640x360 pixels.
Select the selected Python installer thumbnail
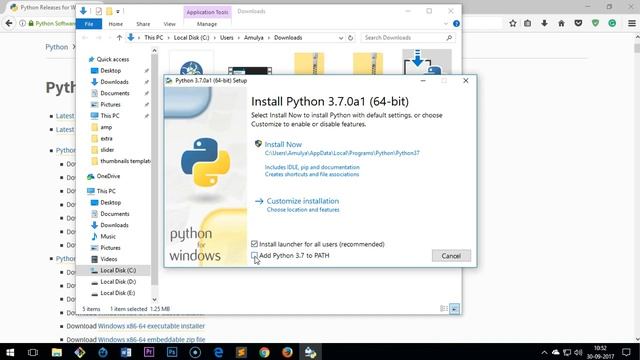[x=427, y=62]
